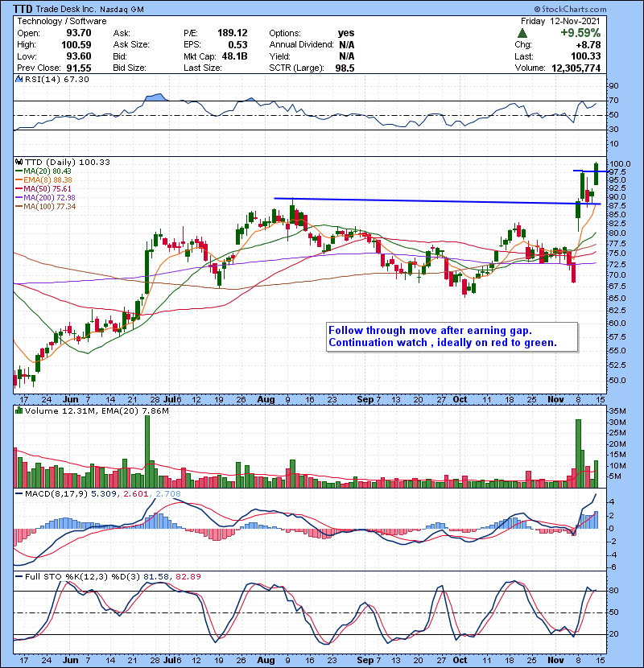Click the EMA(8) 88.38 legend entry
Viewport: 644px width, 668px height.
pos(44,180)
